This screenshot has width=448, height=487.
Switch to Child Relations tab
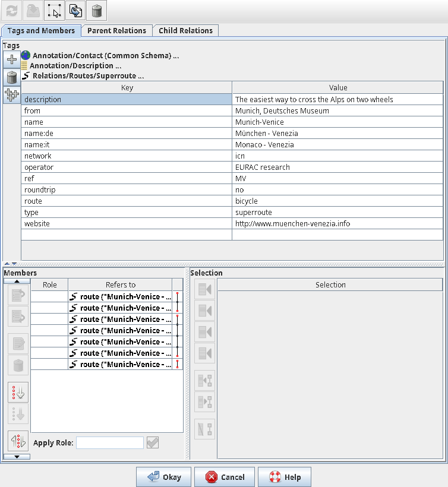[x=185, y=30]
